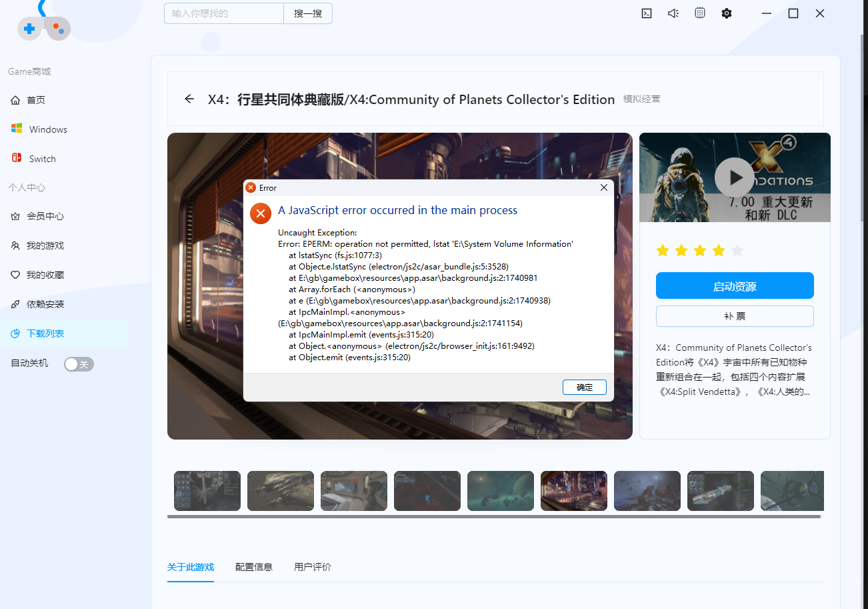Select the fourth screenshot thumbnail
Image resolution: width=868 pixels, height=609 pixels.
pyautogui.click(x=427, y=491)
